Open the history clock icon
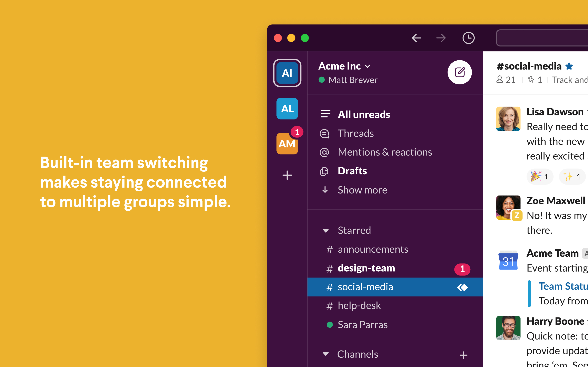 click(468, 38)
